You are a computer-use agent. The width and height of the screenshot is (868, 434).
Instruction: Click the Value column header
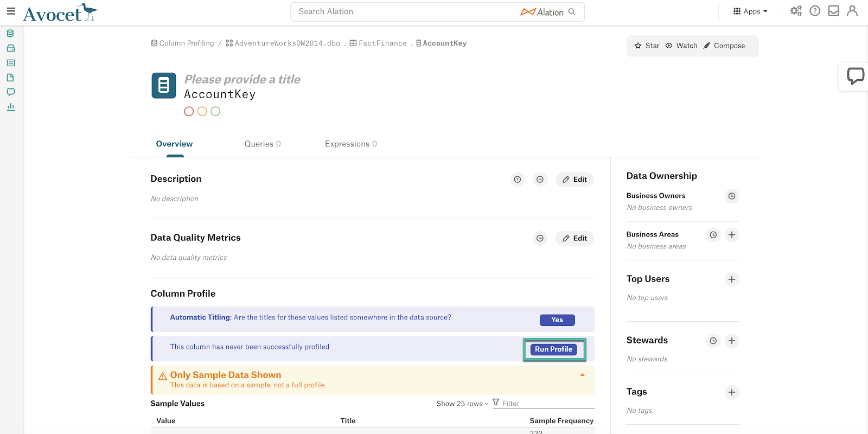pos(166,421)
